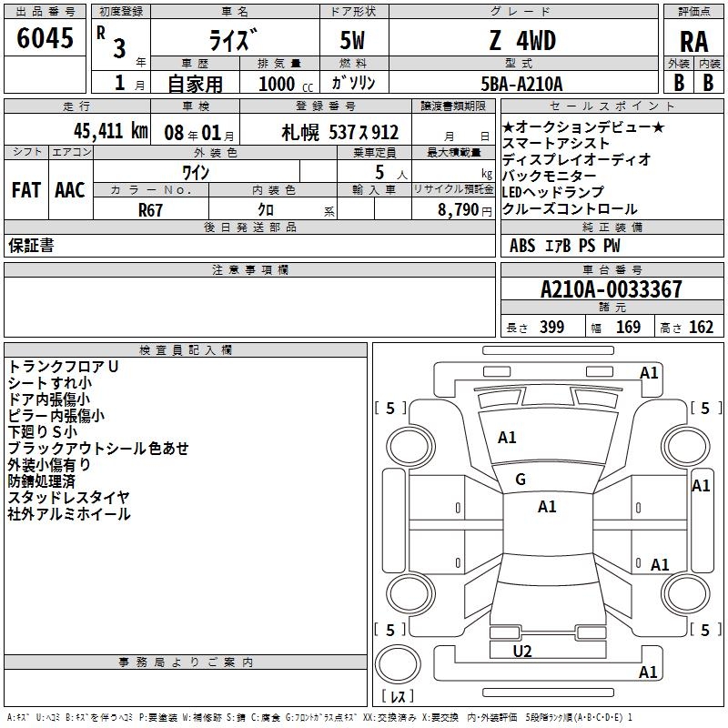Select inspector note 防錆処理済
Viewport: 728px width, 728px height.
[x=41, y=481]
